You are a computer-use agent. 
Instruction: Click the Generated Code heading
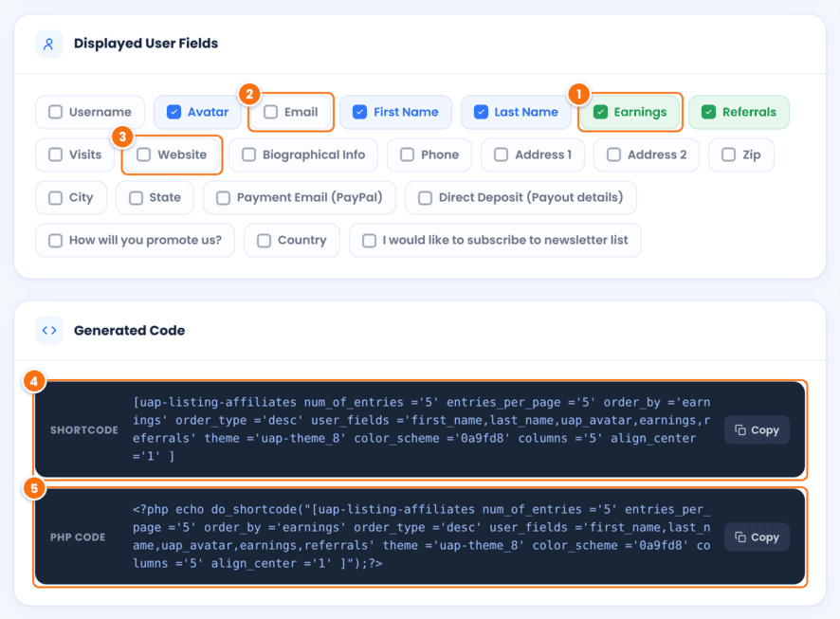[x=129, y=331]
